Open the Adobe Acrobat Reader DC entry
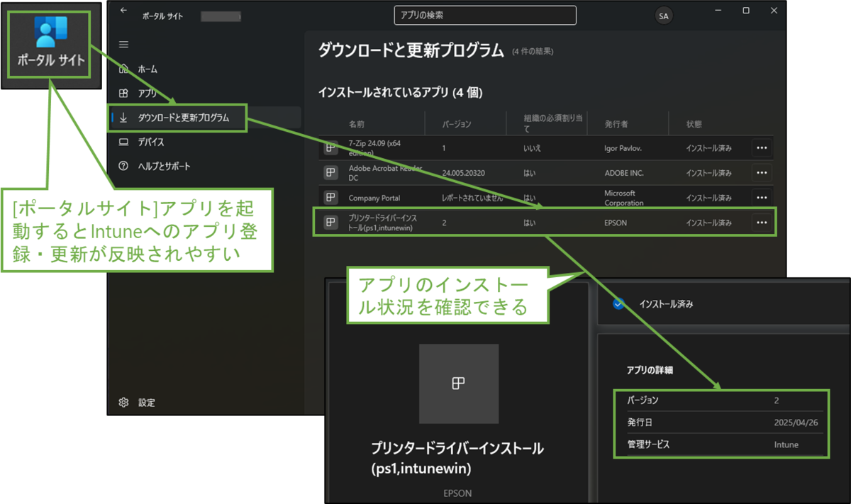This screenshot has width=851, height=504. pyautogui.click(x=385, y=173)
